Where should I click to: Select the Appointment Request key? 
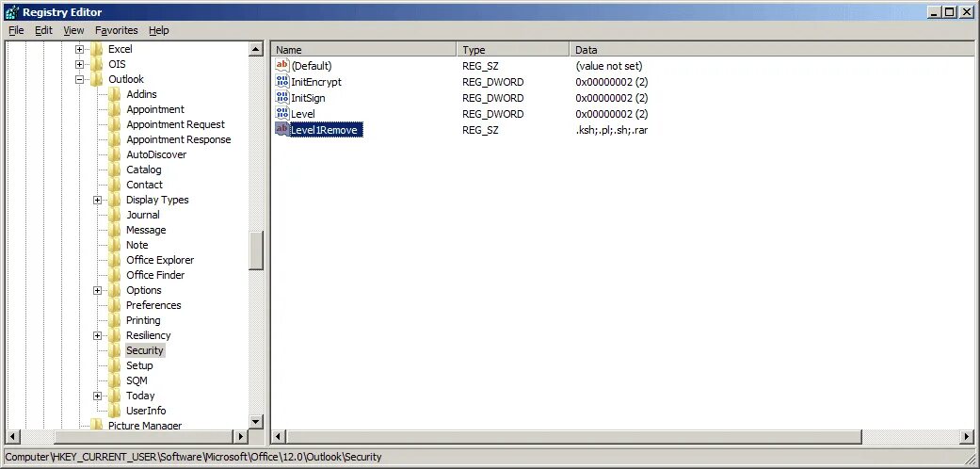pyautogui.click(x=176, y=124)
